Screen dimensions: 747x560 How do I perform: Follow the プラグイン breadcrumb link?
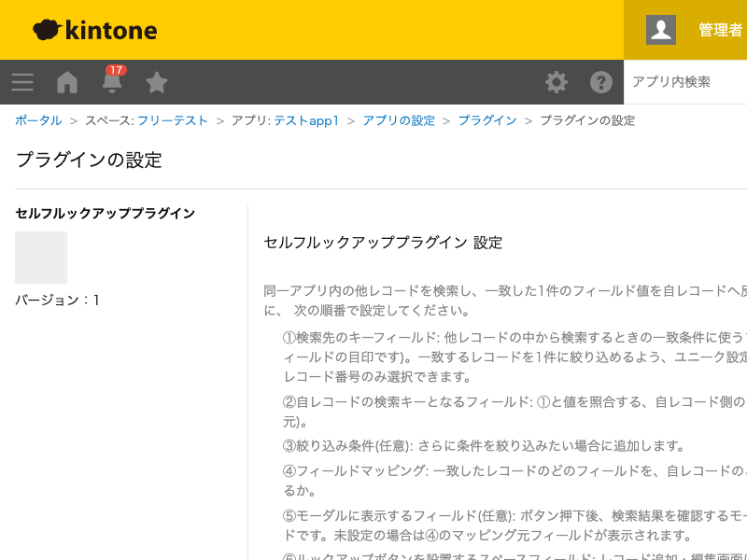click(x=487, y=120)
